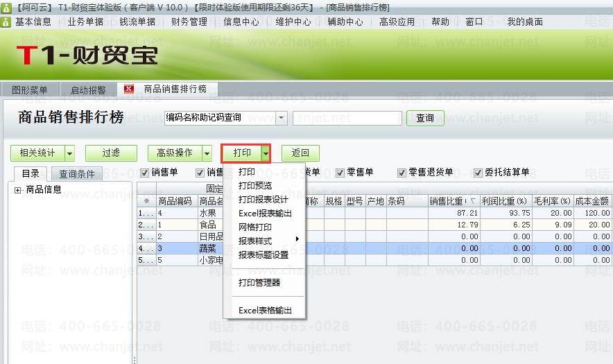Click the asterisk row-selector column header
The height and width of the screenshot is (364, 613).
[146, 201]
